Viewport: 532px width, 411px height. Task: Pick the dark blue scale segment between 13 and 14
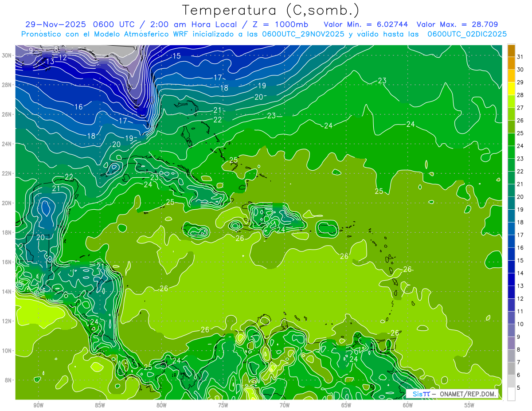(x=511, y=280)
